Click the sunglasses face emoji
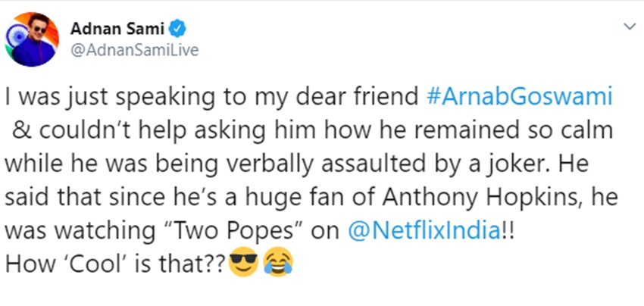The height and width of the screenshot is (306, 644). tap(243, 264)
